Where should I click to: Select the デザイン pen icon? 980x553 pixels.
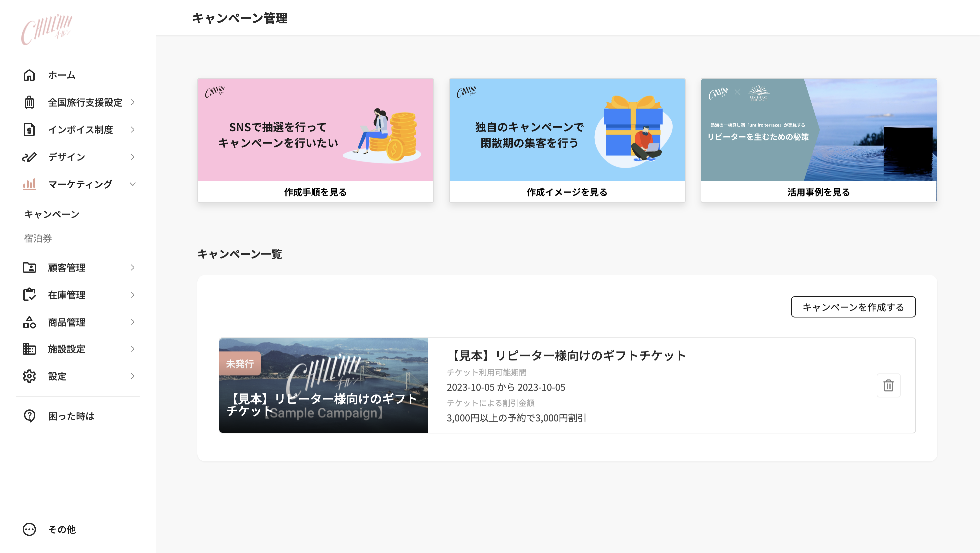point(30,157)
